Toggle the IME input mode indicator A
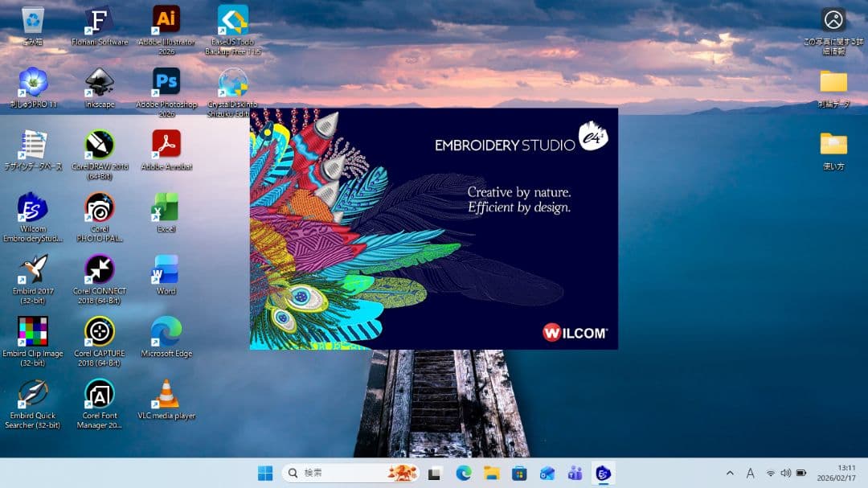Viewport: 868px width, 488px height. click(750, 473)
